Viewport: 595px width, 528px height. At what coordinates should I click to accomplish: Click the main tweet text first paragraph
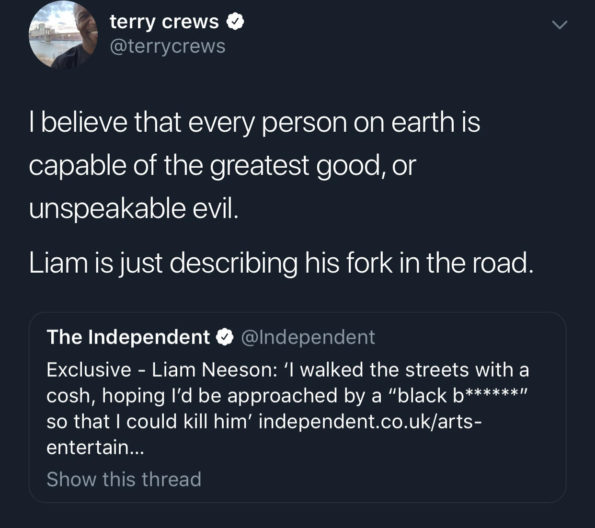[x=255, y=165]
